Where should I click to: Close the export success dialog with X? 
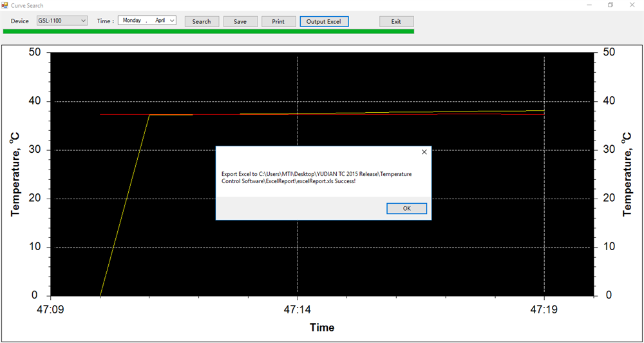pos(424,152)
